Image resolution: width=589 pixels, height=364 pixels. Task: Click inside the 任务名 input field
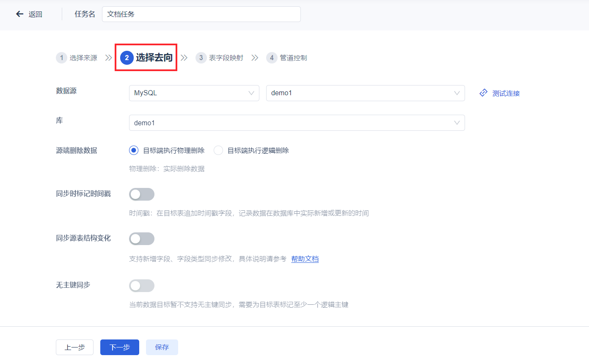click(x=201, y=14)
